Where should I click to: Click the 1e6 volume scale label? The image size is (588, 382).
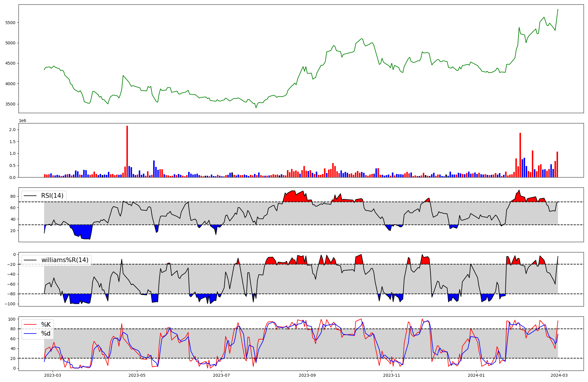coord(23,121)
